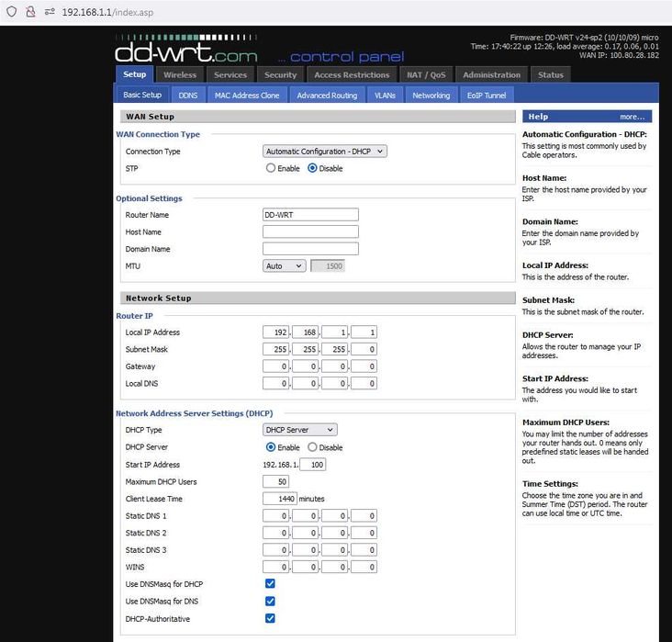Click the WAN IP: 100.80.28.182 text
Screen dimensions: 672x642
619,55
